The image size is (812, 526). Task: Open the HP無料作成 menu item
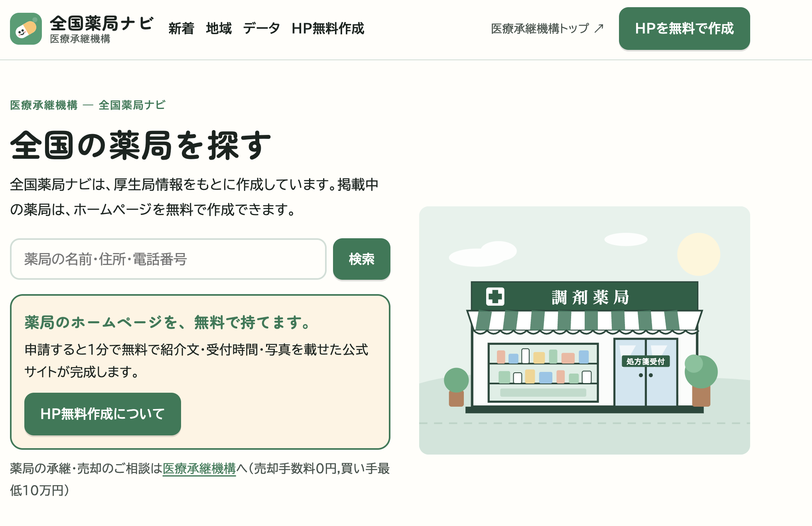pos(328,29)
